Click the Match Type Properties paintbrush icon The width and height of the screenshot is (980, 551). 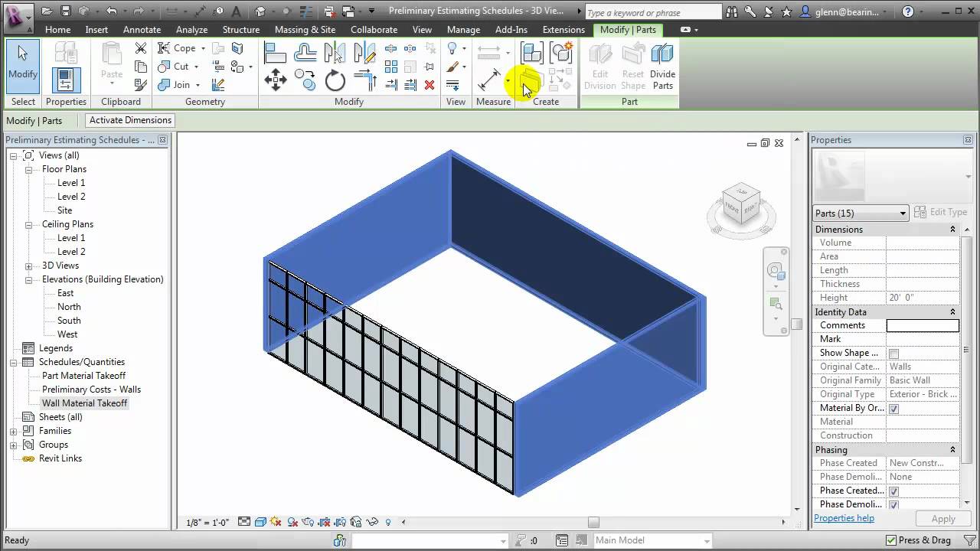tap(141, 85)
